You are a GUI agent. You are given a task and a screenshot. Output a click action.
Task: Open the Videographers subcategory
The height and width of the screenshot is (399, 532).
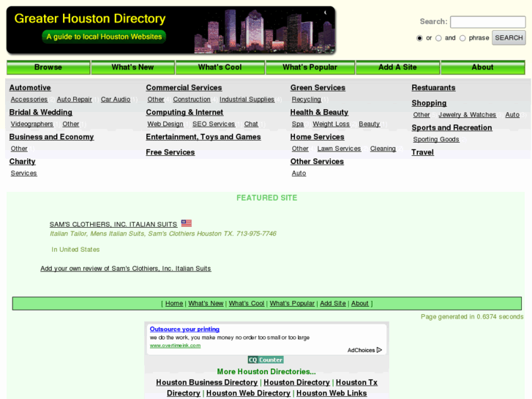(32, 124)
